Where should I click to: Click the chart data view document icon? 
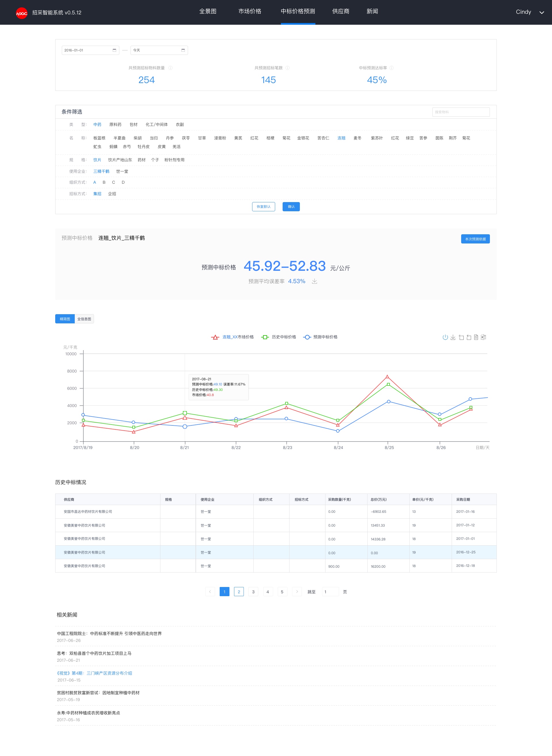point(476,337)
